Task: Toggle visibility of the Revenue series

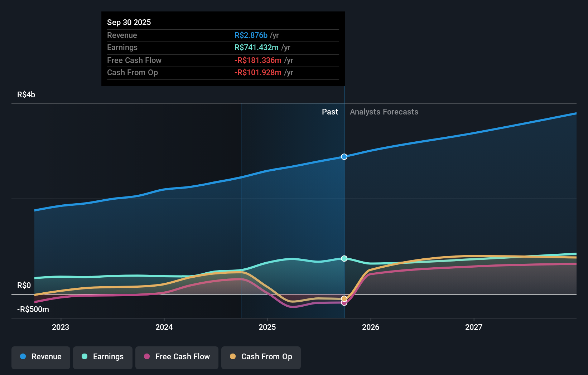Action: point(40,357)
